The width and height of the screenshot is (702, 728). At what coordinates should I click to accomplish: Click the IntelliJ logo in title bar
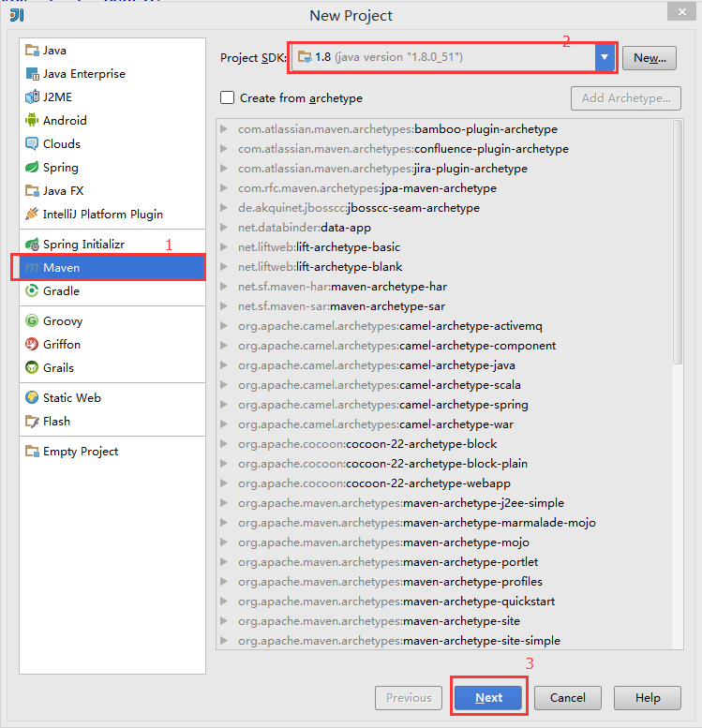17,15
